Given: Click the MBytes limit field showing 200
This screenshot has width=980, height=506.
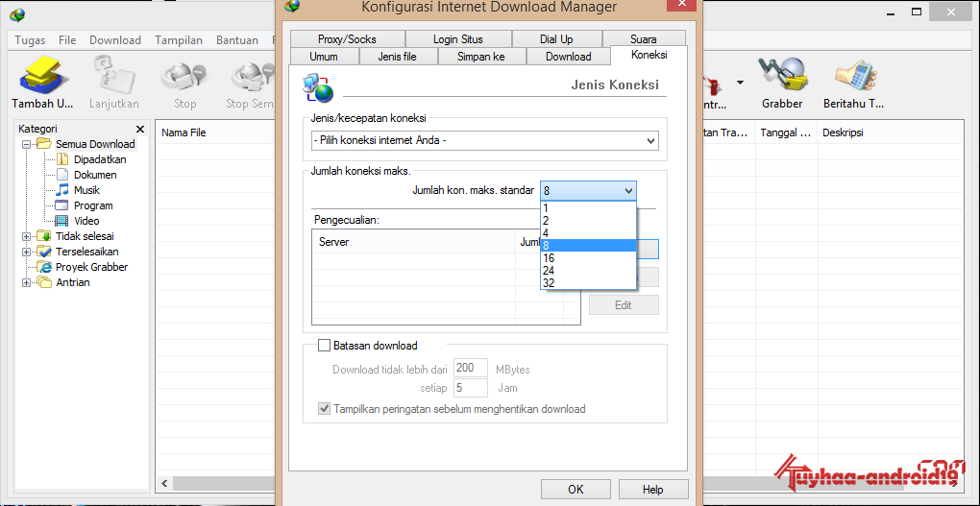Looking at the screenshot, I should (x=470, y=368).
